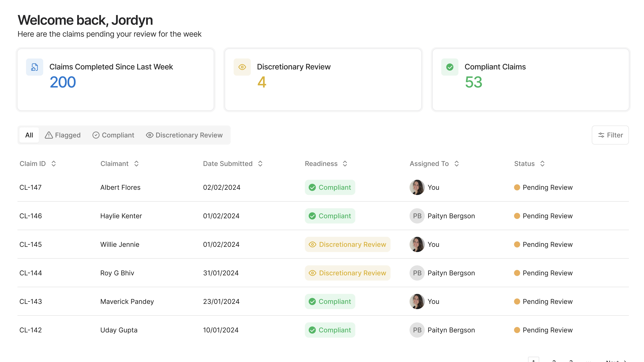
Task: Click the eye icon in Discretionary Review card
Action: click(x=242, y=67)
